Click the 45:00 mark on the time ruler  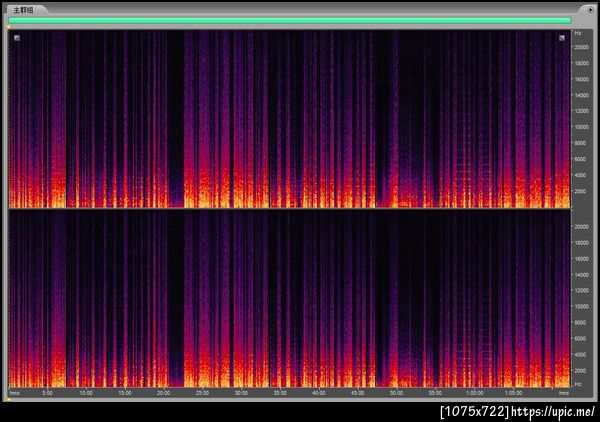[358, 393]
